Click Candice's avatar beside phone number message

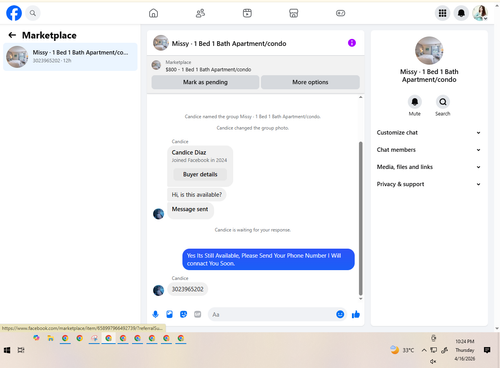158,290
